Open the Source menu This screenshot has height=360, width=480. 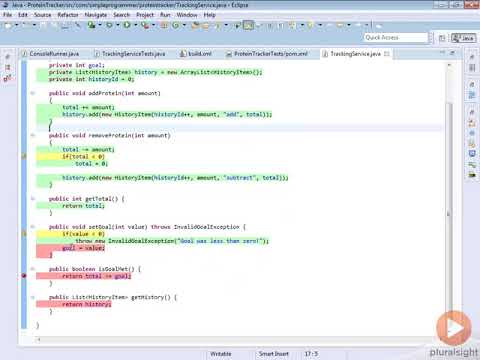click(x=42, y=15)
